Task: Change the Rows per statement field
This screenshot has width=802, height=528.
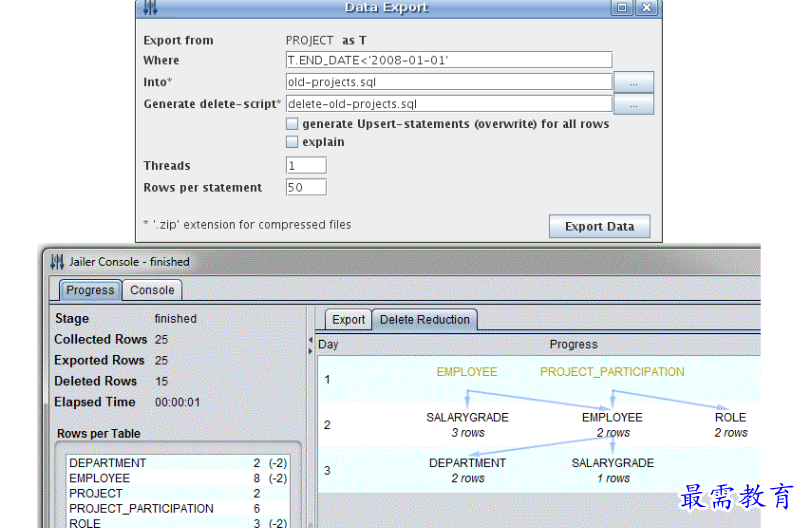Action: click(306, 187)
